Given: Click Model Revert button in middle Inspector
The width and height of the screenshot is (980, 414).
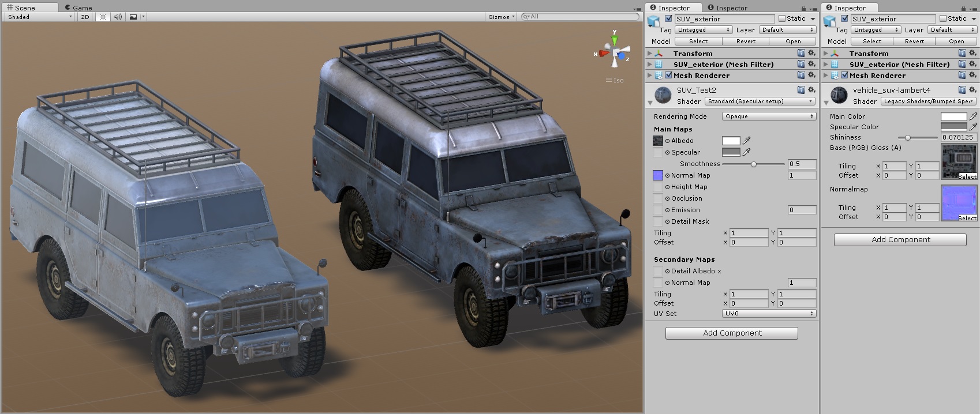Looking at the screenshot, I should tap(746, 41).
